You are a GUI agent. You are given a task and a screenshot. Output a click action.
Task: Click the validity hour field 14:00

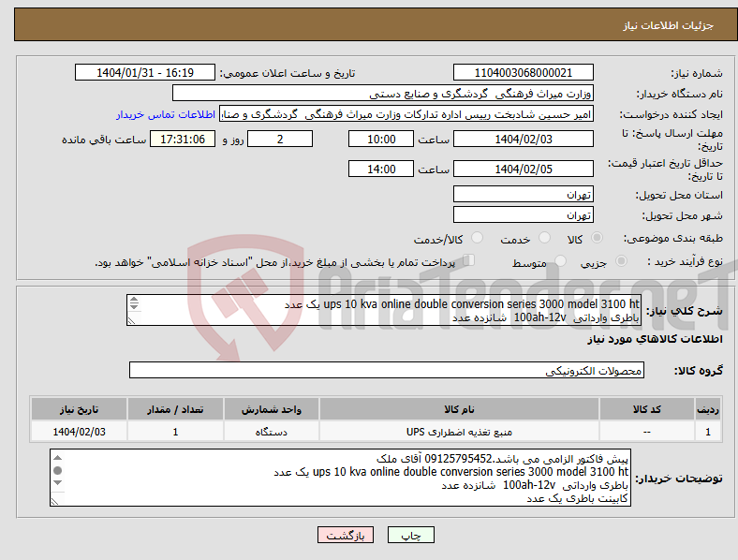[x=381, y=169]
